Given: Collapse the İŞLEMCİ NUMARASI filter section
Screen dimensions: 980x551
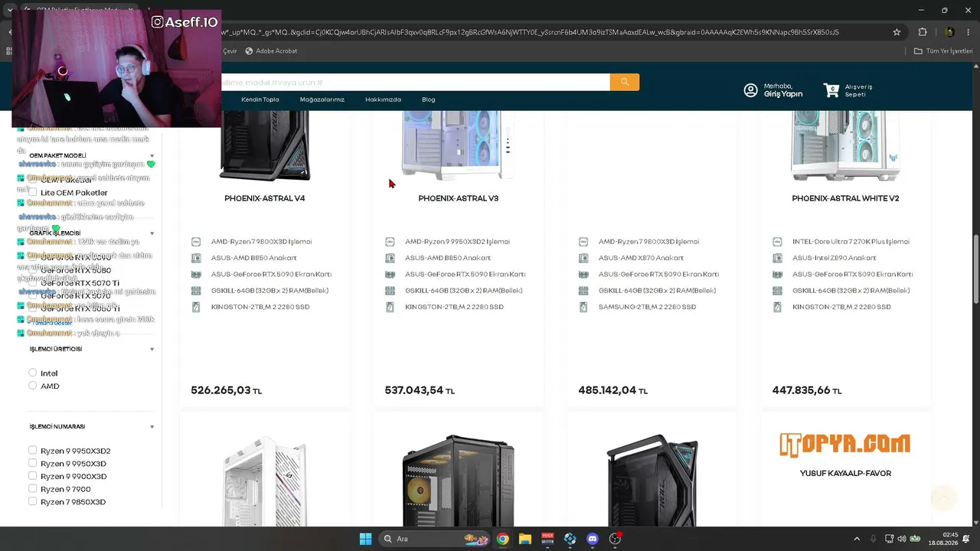Looking at the screenshot, I should 152,427.
